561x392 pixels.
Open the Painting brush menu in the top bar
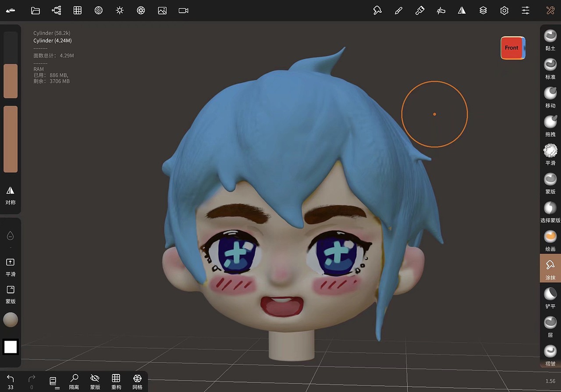tap(398, 11)
